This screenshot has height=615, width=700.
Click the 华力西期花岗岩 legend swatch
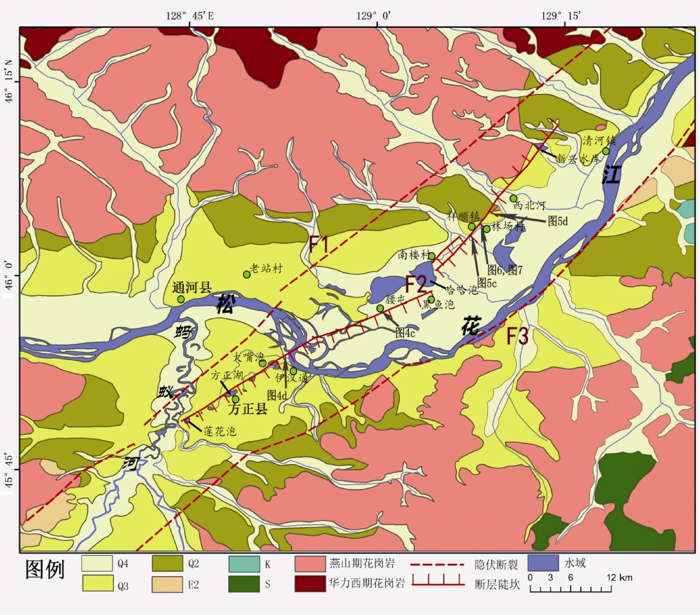pyautogui.click(x=310, y=584)
